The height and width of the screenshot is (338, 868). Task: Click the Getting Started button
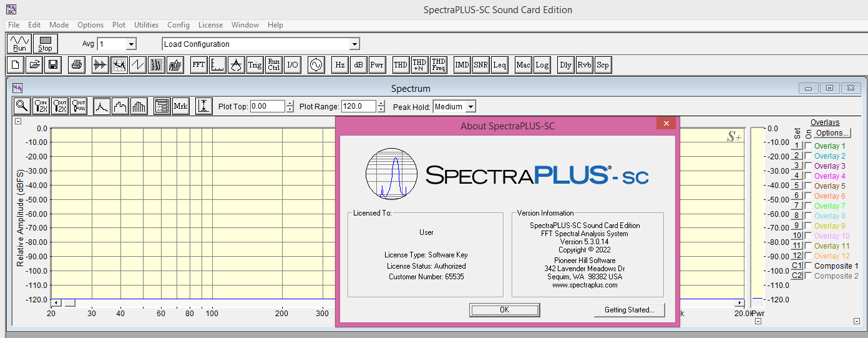(629, 310)
